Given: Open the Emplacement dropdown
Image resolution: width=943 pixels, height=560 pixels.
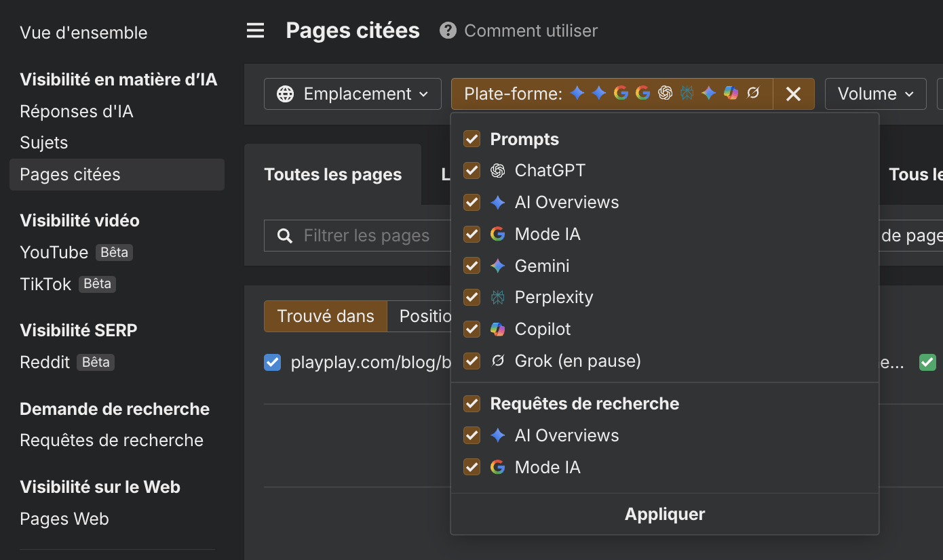Looking at the screenshot, I should [353, 94].
